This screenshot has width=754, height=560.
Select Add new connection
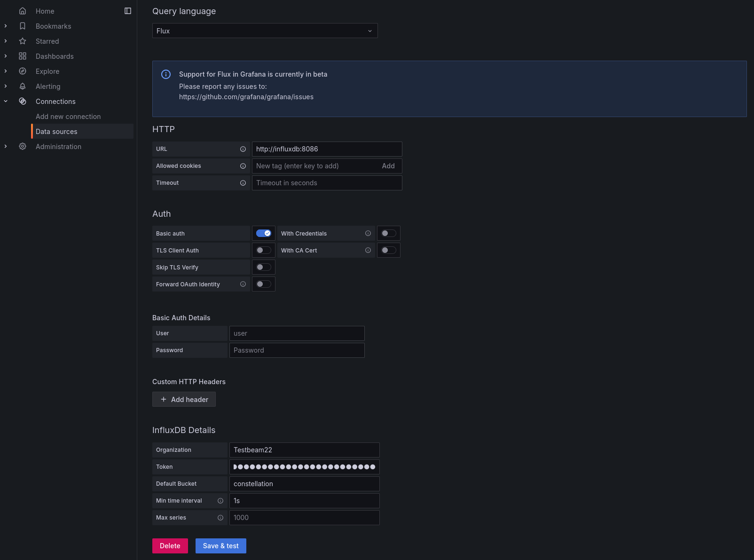pyautogui.click(x=68, y=116)
